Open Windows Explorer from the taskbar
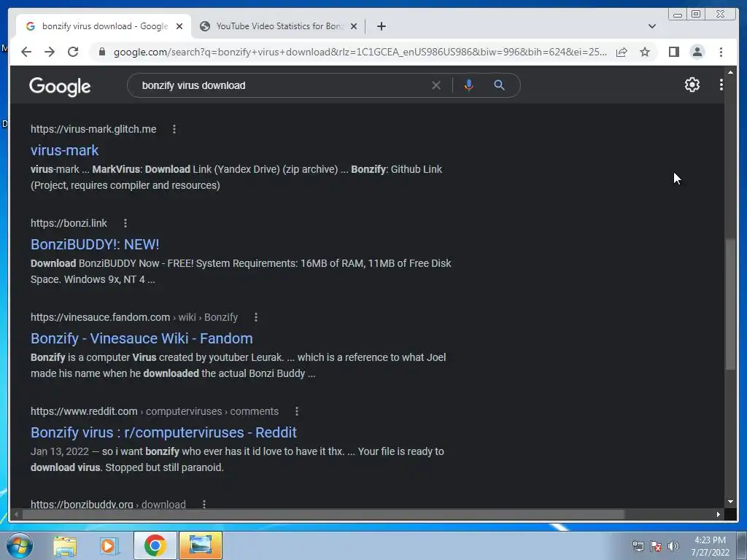Screen dimensions: 747x560 [x=65, y=545]
